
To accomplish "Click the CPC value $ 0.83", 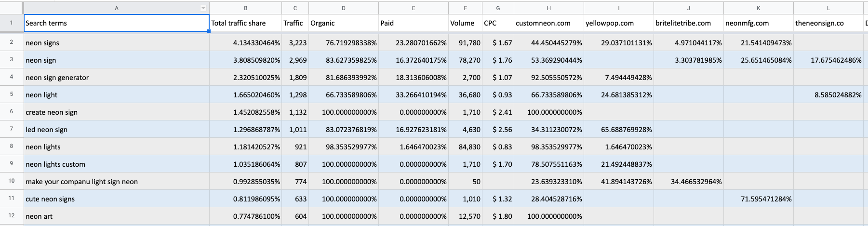I will point(498,146).
